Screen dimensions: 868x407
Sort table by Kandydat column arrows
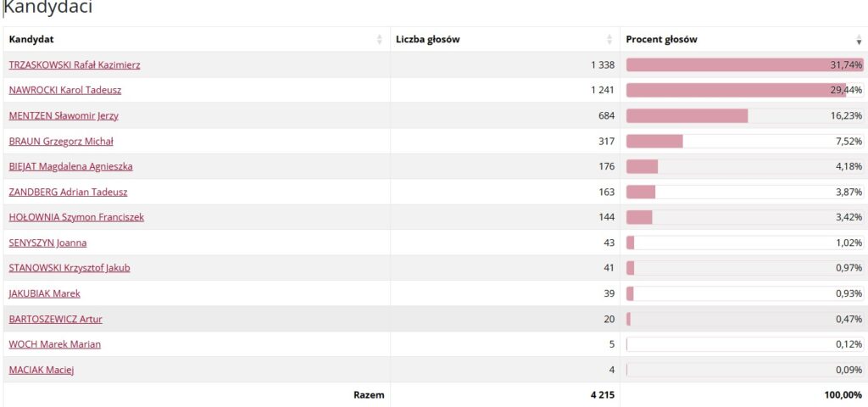(x=380, y=39)
